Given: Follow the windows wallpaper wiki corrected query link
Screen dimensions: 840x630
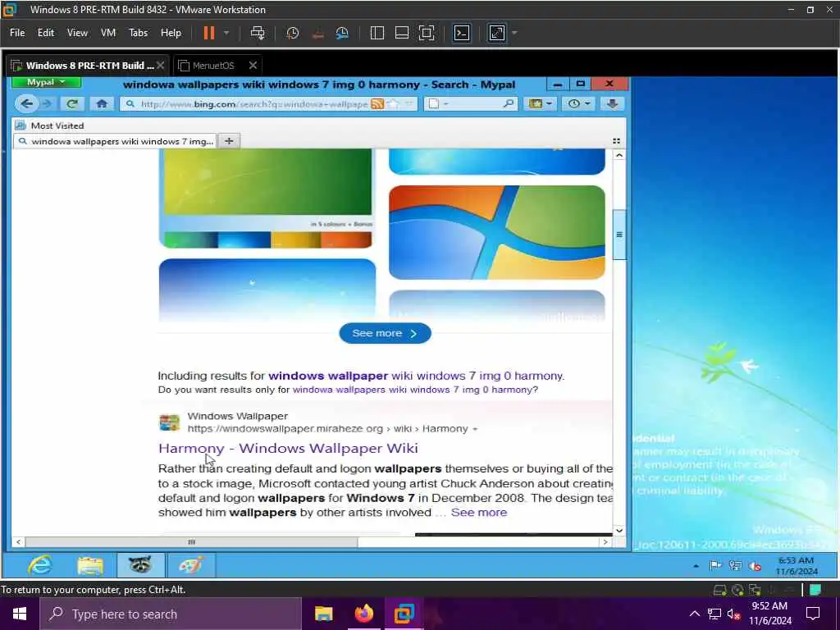Looking at the screenshot, I should (x=416, y=376).
